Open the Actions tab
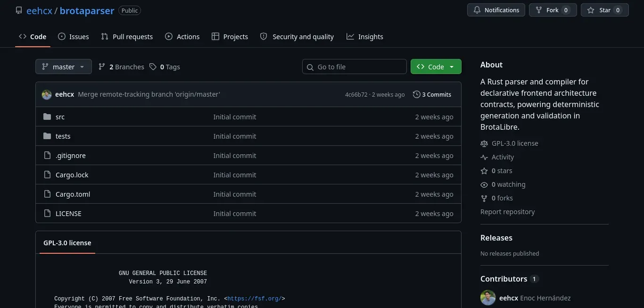644x308 pixels. (182, 36)
